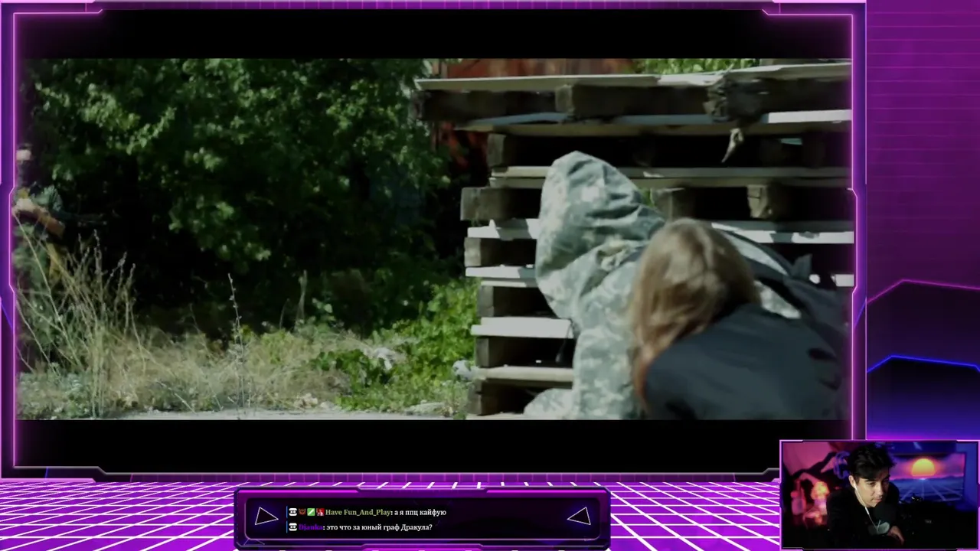This screenshot has width=980, height=551.
Task: Click the message 'это что за юный граф Дракула?'
Action: coord(379,527)
